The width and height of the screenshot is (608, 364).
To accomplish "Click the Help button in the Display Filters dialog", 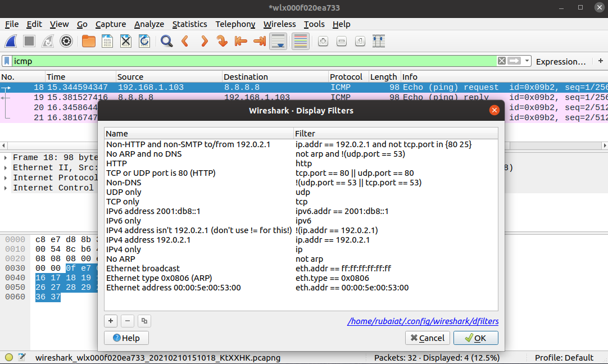I will click(x=126, y=338).
